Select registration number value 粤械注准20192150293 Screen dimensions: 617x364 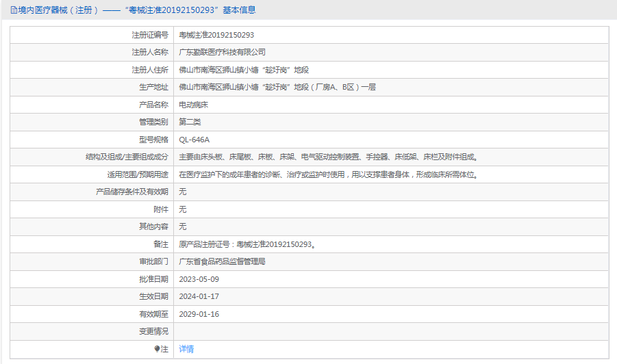pos(216,35)
